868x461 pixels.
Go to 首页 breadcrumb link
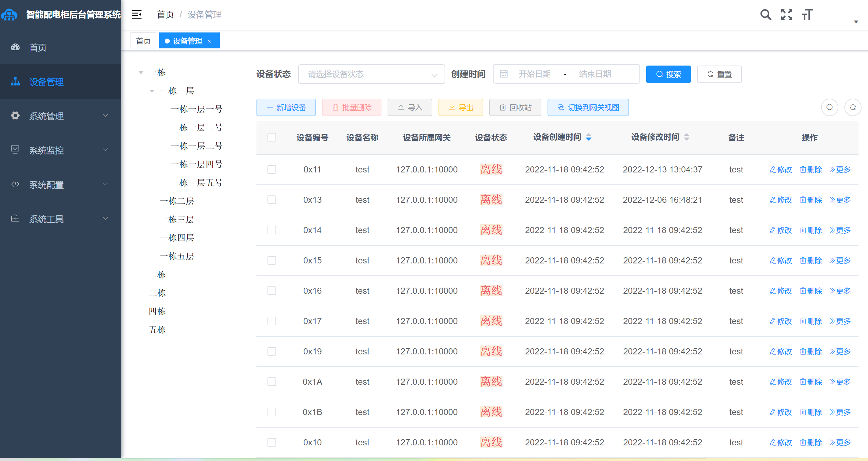pos(165,14)
